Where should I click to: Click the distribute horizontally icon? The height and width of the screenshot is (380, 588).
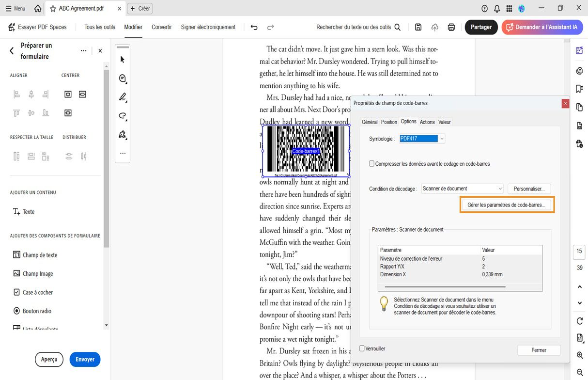tap(84, 156)
